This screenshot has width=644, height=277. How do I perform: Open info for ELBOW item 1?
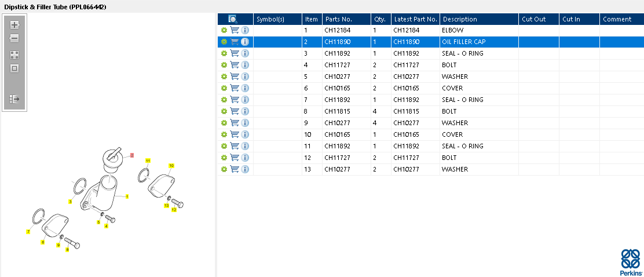pyautogui.click(x=245, y=30)
